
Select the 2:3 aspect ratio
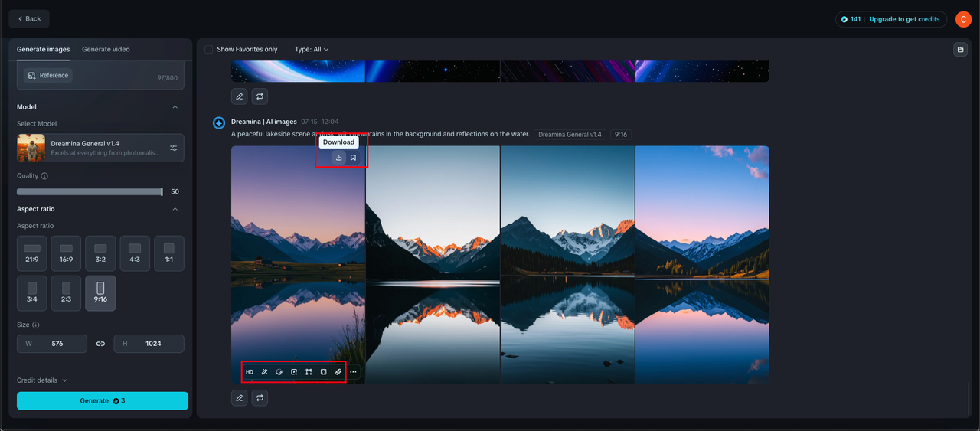coord(67,293)
